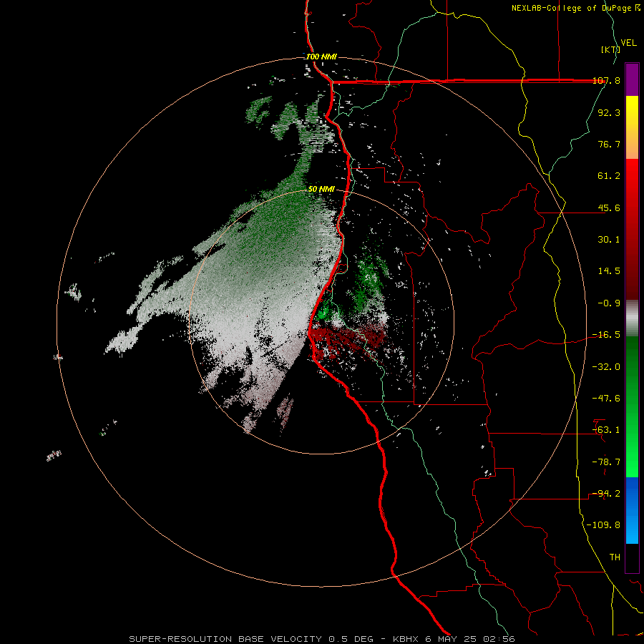644x644 pixels.
Task: Select the blue segment of velocity color bar
Action: pos(632,510)
